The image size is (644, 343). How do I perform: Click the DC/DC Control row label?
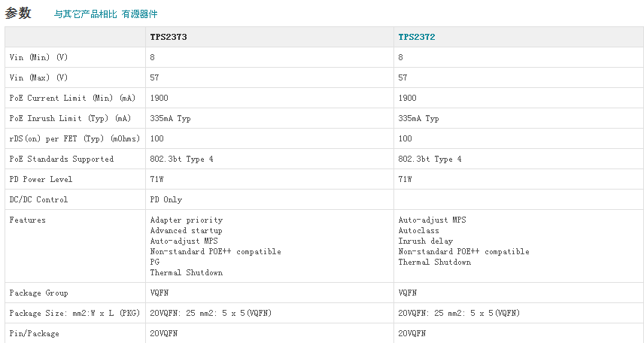click(38, 199)
